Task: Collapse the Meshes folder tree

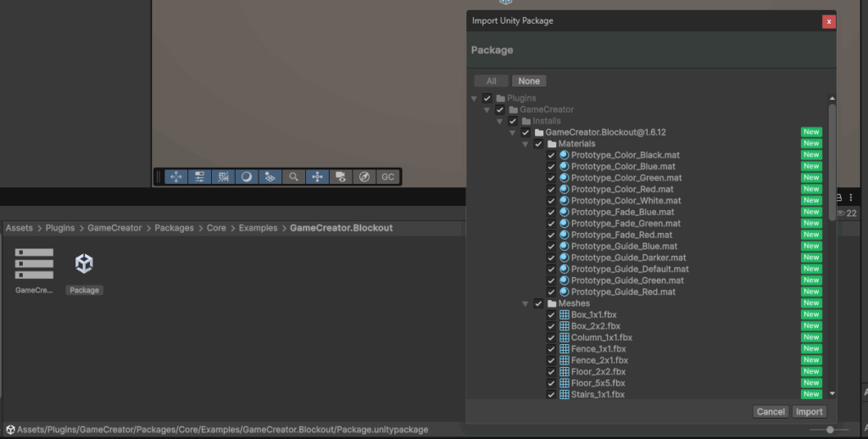Action: [x=525, y=304]
